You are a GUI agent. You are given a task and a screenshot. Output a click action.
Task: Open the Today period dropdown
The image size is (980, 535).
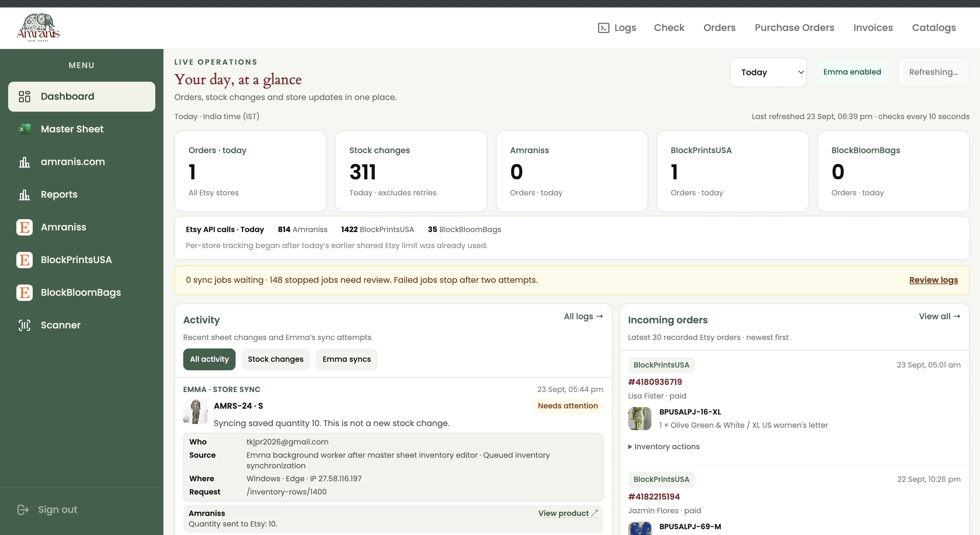click(768, 72)
